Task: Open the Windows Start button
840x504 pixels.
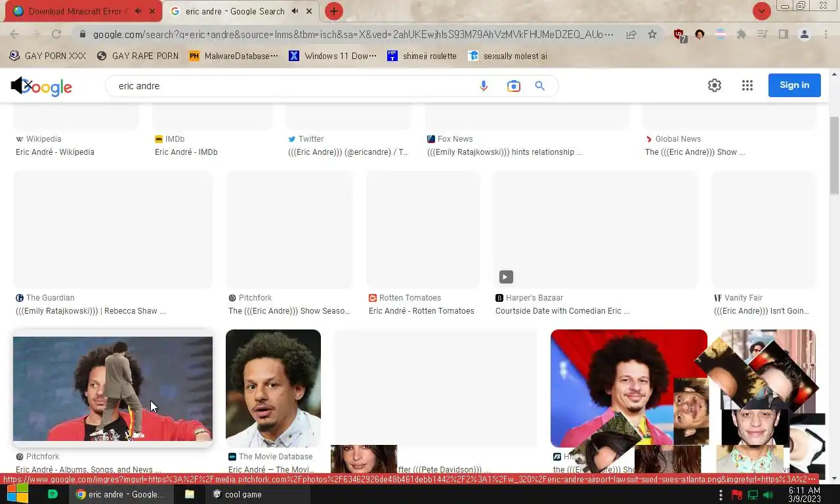Action: [x=18, y=494]
